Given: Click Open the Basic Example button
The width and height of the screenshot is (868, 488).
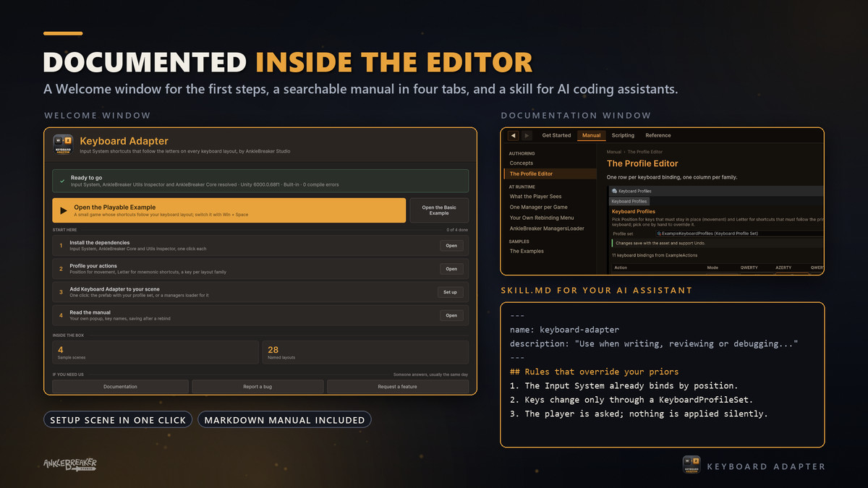Looking at the screenshot, I should [439, 210].
